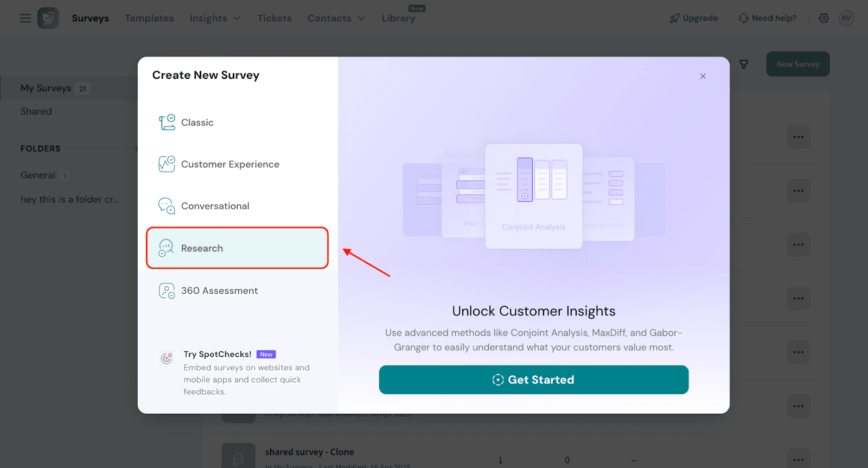Image resolution: width=868 pixels, height=468 pixels.
Task: Pick the Conversational survey icon
Action: [167, 206]
